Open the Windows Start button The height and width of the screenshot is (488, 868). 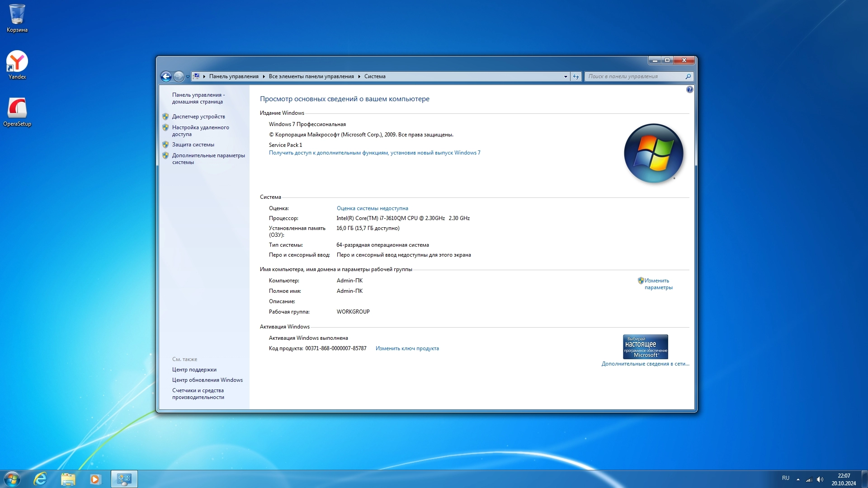[12, 479]
